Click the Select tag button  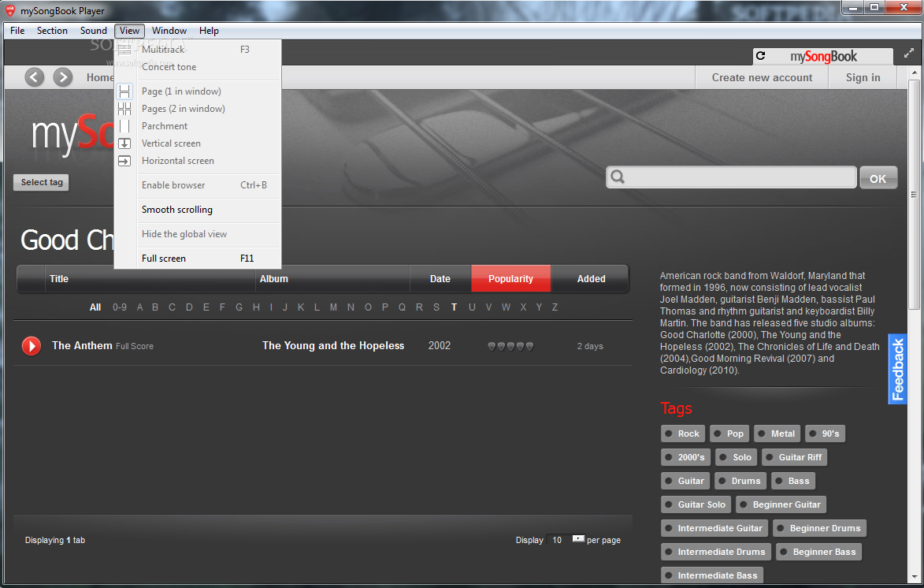click(41, 182)
